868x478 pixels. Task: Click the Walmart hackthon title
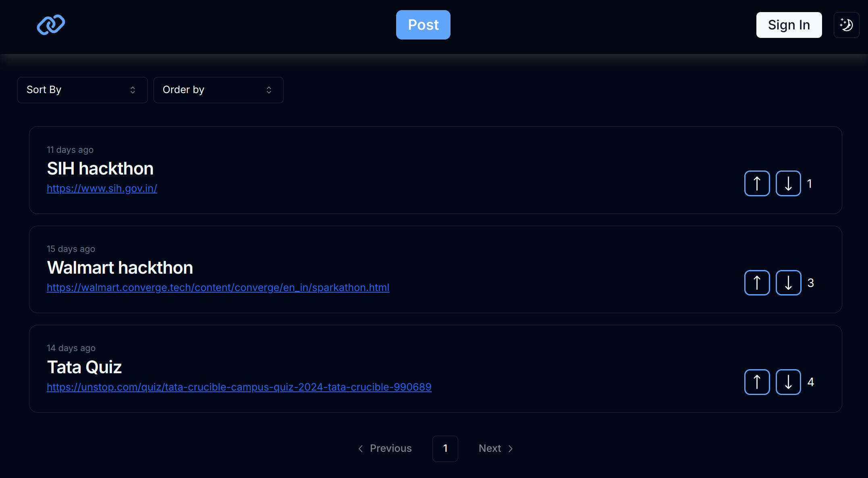120,268
